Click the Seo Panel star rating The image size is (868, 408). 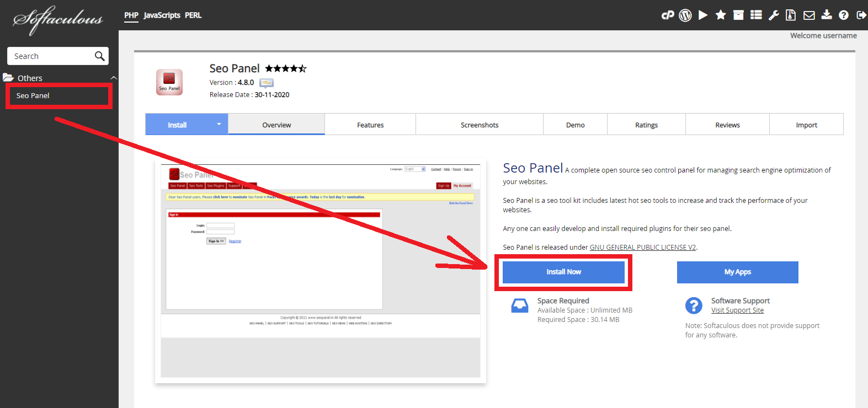(x=286, y=68)
